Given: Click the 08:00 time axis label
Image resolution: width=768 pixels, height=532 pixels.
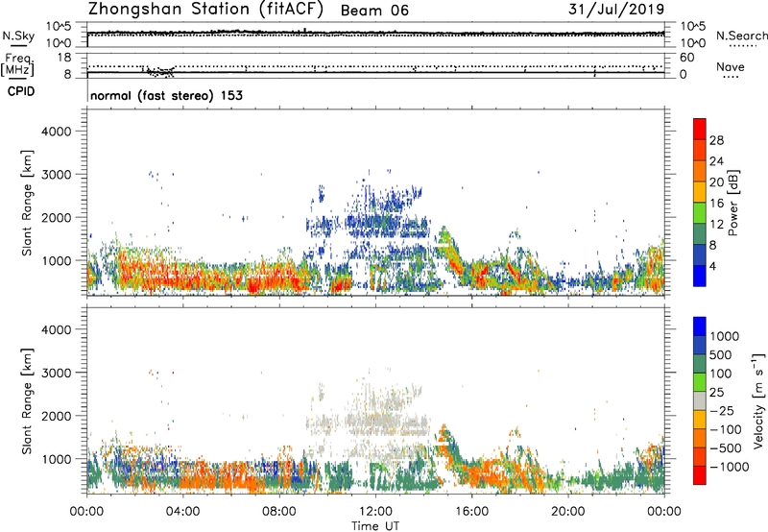Looking at the screenshot, I should (279, 512).
